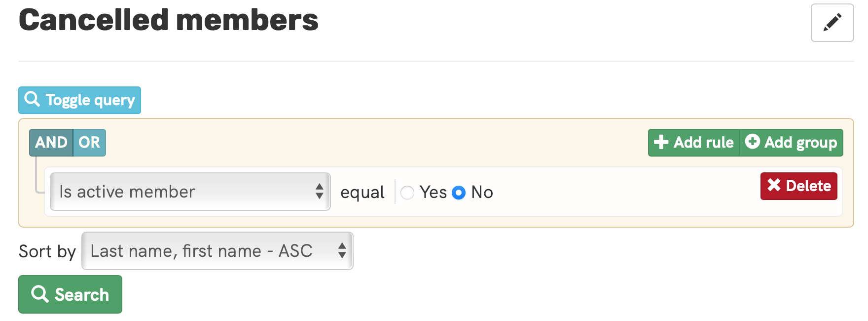Viewport: 868px width, 321px height.
Task: Click the arrows on the Is active member selector
Action: click(x=319, y=192)
